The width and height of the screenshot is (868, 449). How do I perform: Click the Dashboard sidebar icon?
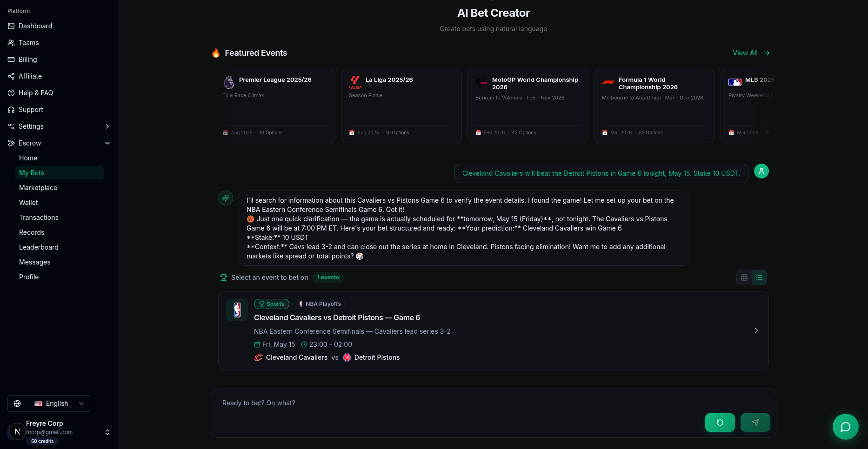pos(11,26)
